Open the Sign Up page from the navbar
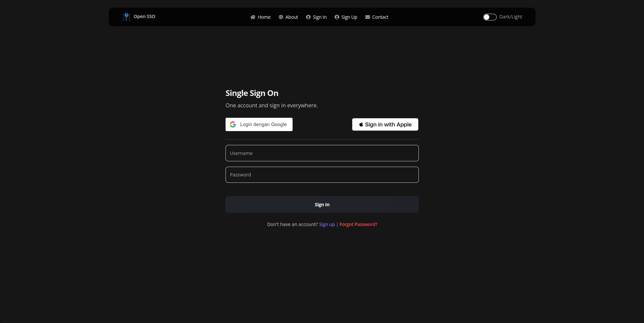 coord(349,17)
